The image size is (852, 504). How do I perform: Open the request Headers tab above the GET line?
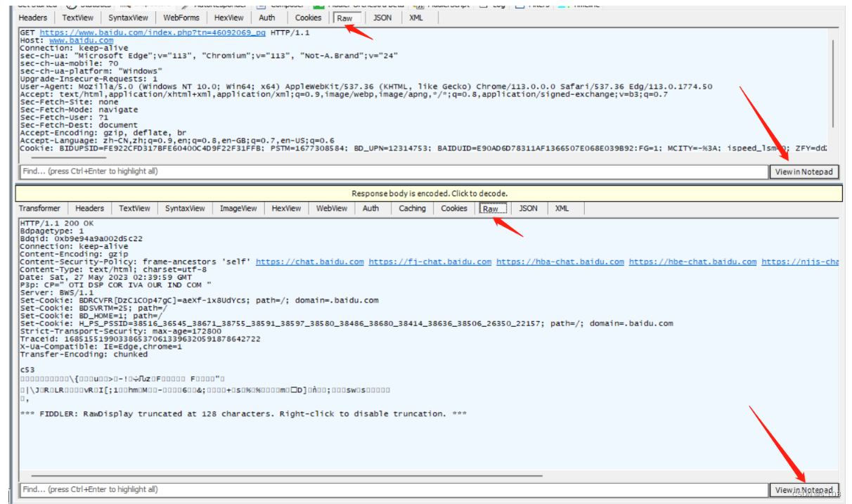(33, 18)
